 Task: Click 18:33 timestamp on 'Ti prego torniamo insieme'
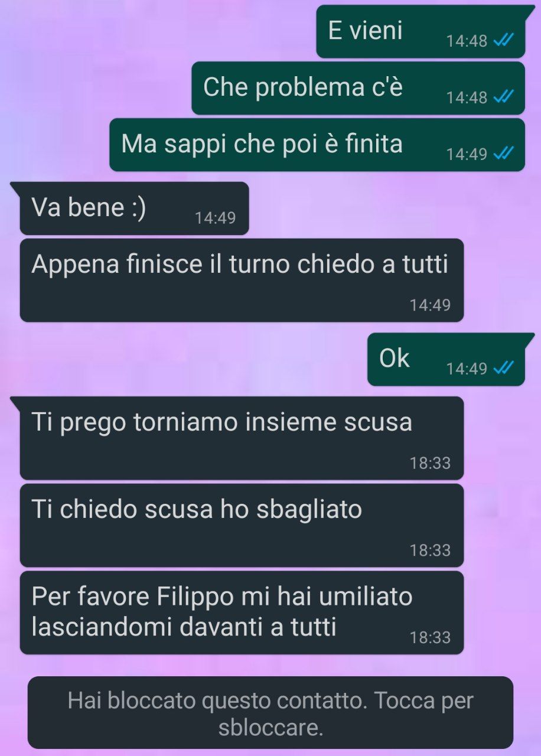(x=431, y=463)
